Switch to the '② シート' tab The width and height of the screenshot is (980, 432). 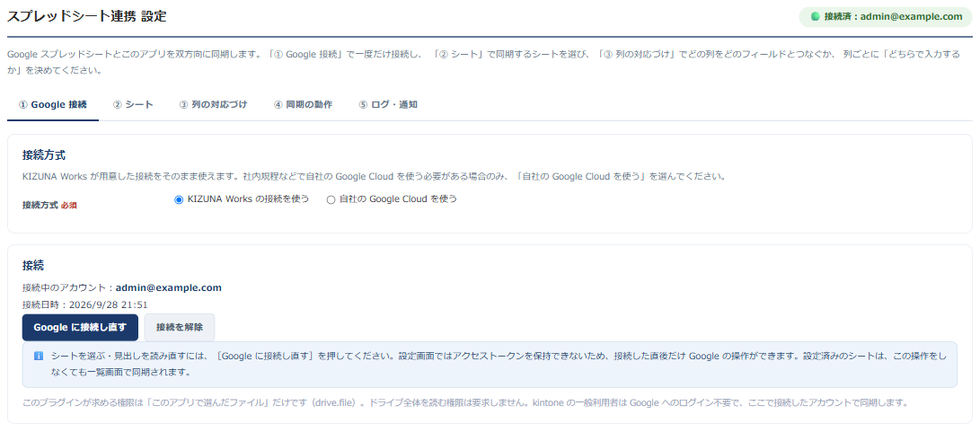[133, 105]
